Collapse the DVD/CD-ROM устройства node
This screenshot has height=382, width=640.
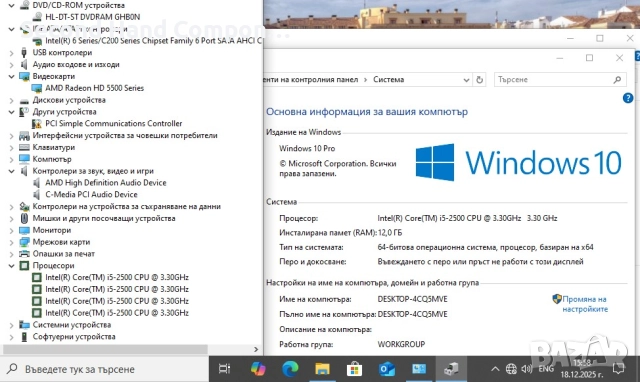(11, 6)
